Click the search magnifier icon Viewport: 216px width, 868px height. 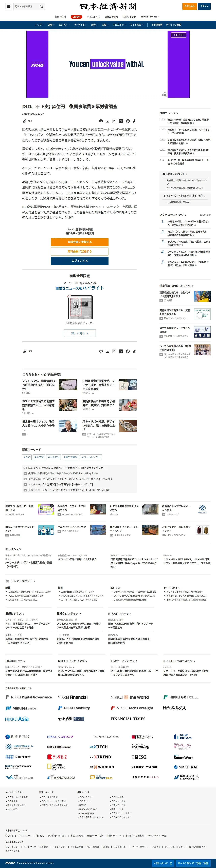[41, 6]
